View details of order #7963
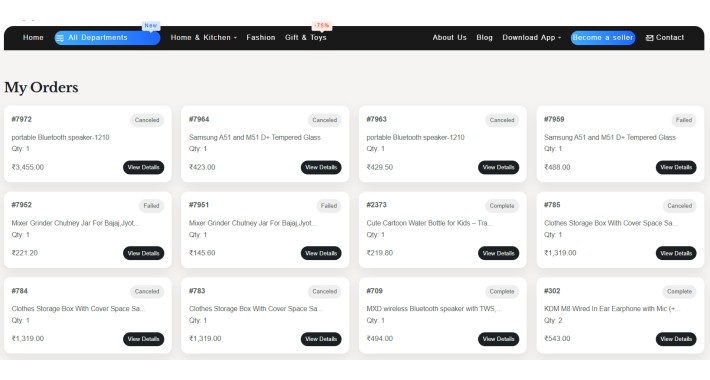Screen dimensions: 710x380 pos(498,168)
